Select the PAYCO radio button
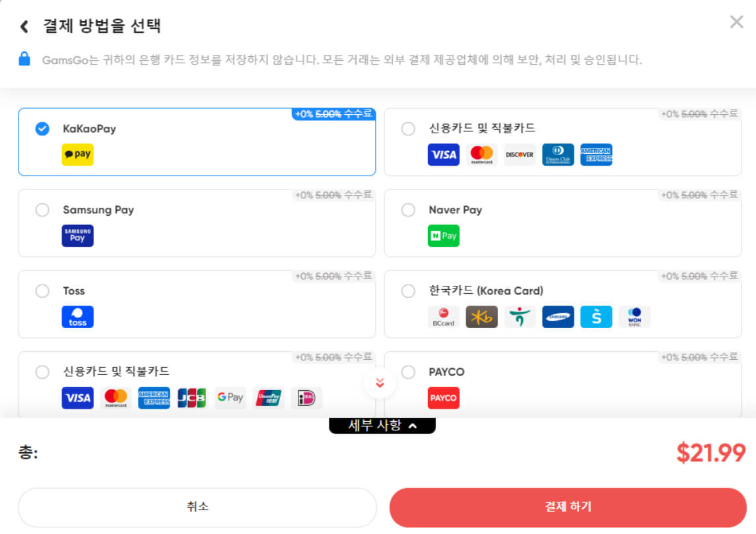 tap(409, 372)
